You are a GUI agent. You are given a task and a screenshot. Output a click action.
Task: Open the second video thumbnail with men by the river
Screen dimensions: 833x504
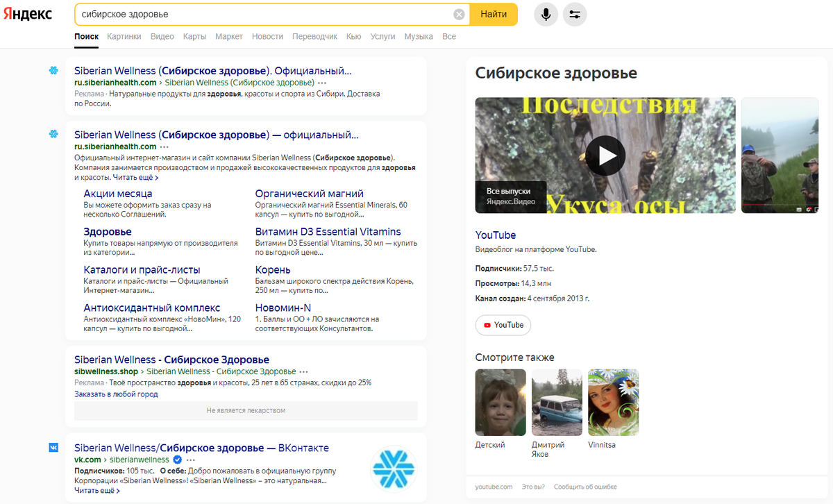click(780, 156)
